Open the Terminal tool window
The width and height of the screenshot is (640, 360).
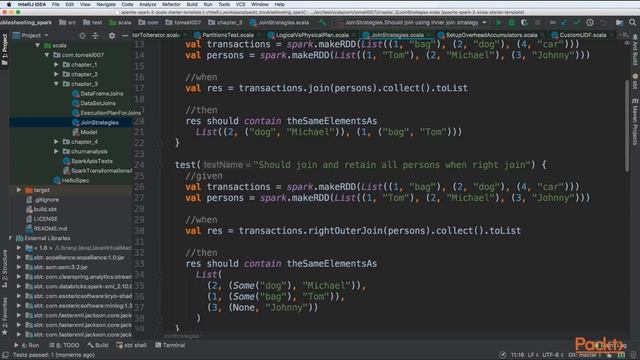pos(170,345)
